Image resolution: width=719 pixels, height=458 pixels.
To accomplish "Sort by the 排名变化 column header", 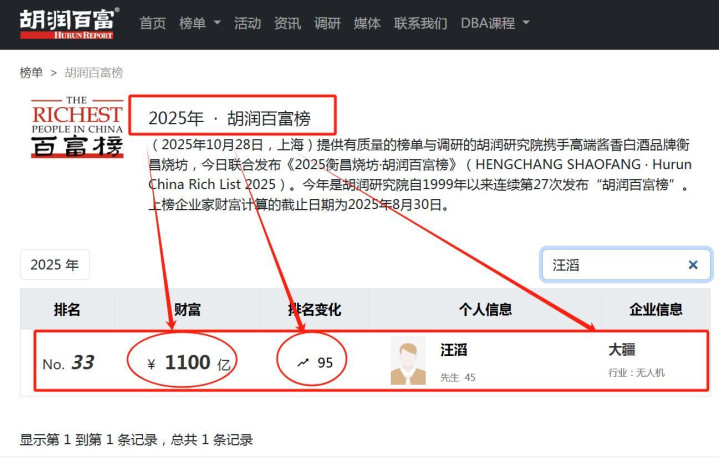I will [315, 309].
